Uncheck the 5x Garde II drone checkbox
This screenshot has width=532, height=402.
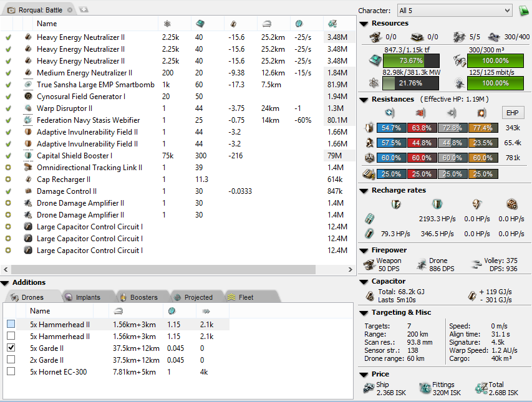pyautogui.click(x=11, y=348)
